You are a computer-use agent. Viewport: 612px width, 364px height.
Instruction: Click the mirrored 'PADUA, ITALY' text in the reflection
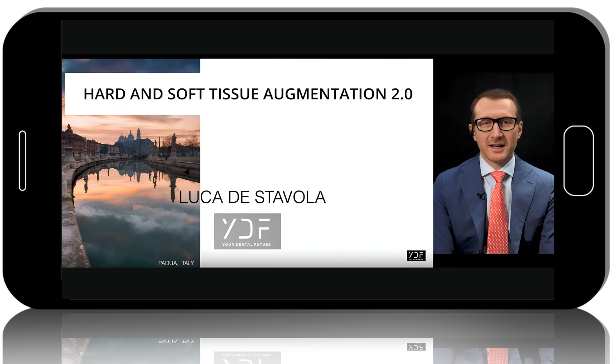(176, 341)
